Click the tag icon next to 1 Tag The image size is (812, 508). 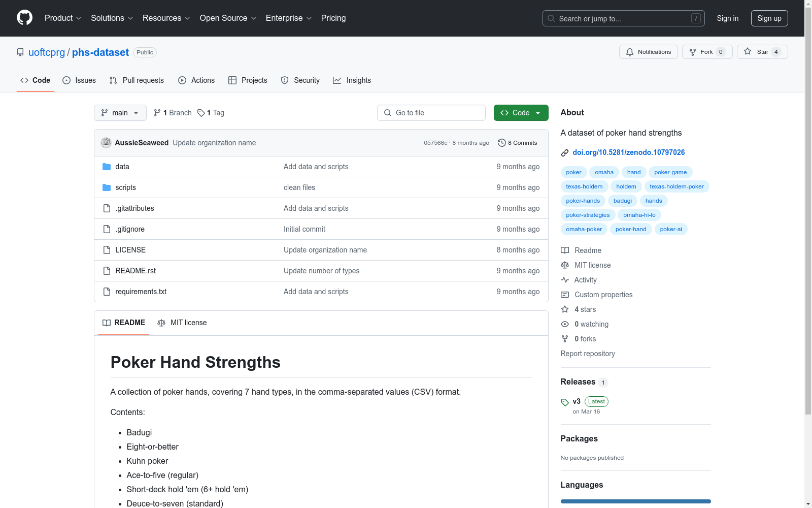coord(201,113)
